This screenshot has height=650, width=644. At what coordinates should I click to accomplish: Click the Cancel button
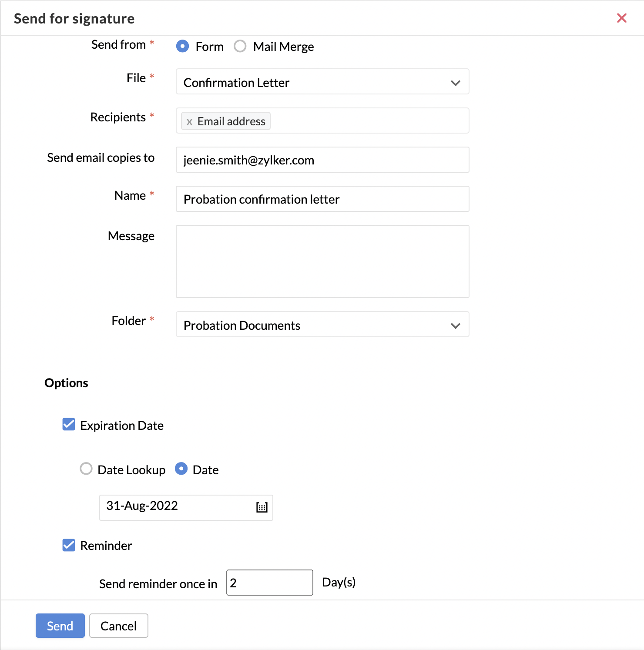point(119,626)
